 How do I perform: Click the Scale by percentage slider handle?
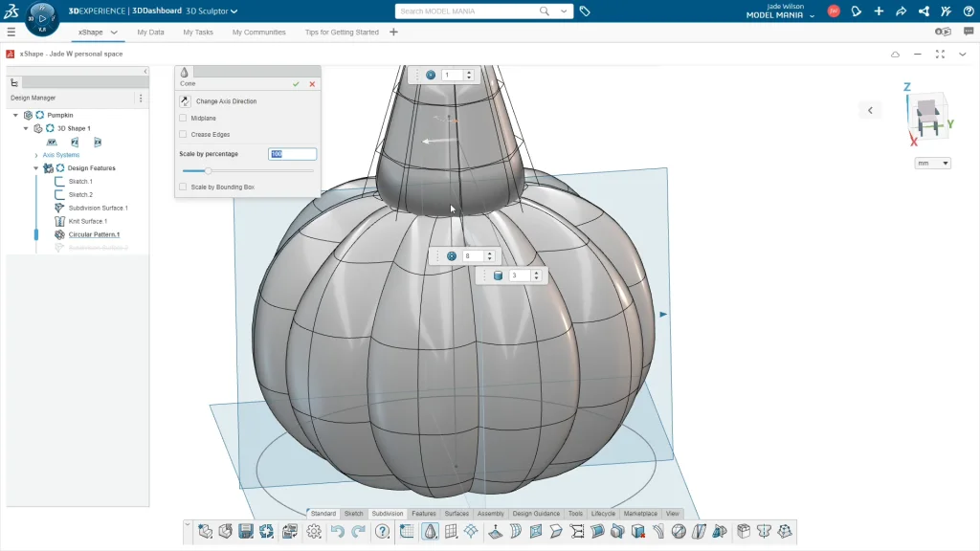[x=209, y=170]
